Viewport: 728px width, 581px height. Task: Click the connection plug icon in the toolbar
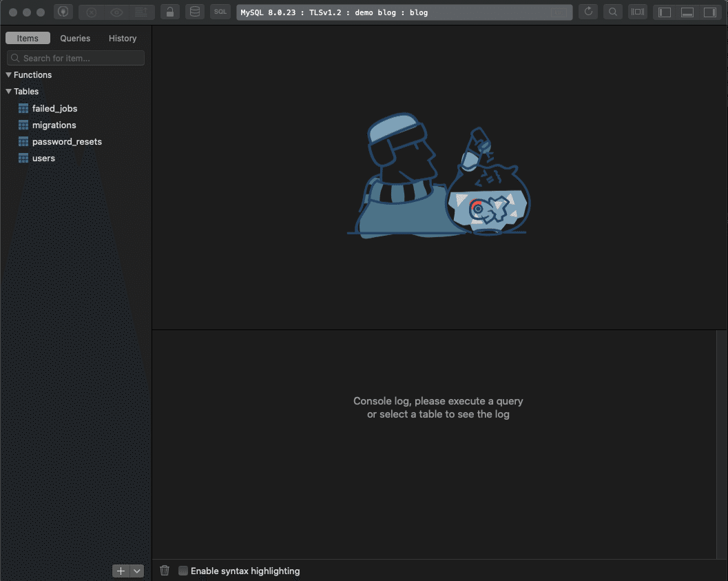(63, 12)
